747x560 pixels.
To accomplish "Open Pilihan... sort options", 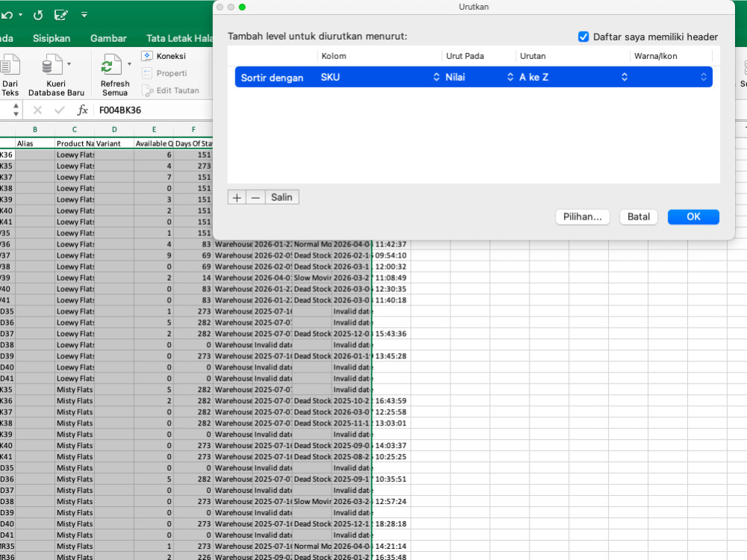I will (x=582, y=217).
